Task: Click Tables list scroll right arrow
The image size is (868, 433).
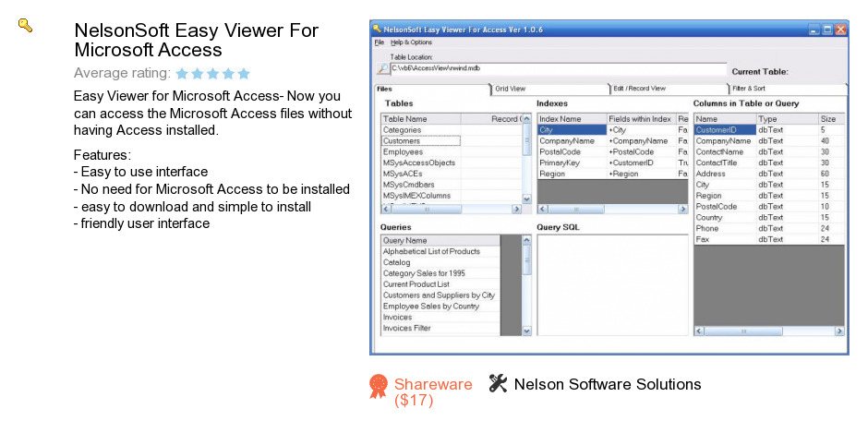Action: click(x=516, y=210)
